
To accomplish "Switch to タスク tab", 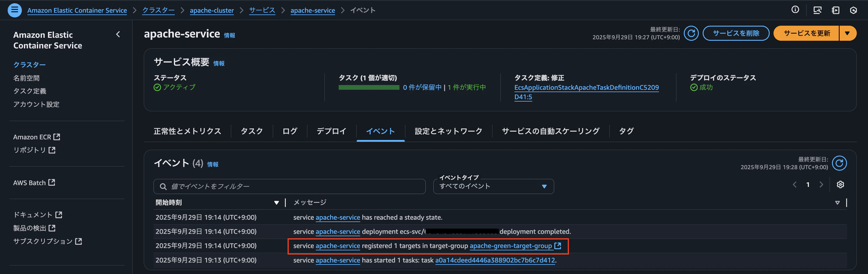I will pos(252,131).
